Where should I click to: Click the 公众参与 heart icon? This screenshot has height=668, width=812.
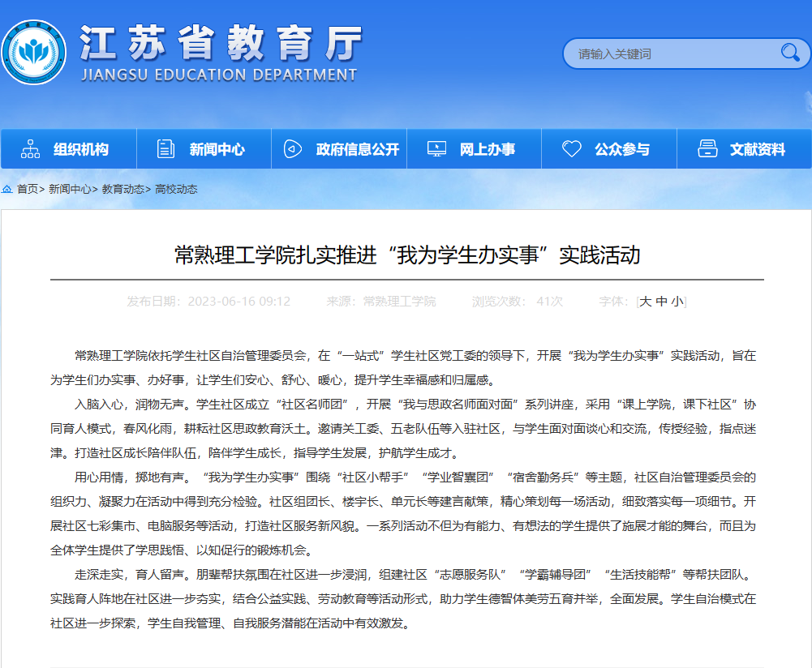pyautogui.click(x=572, y=149)
